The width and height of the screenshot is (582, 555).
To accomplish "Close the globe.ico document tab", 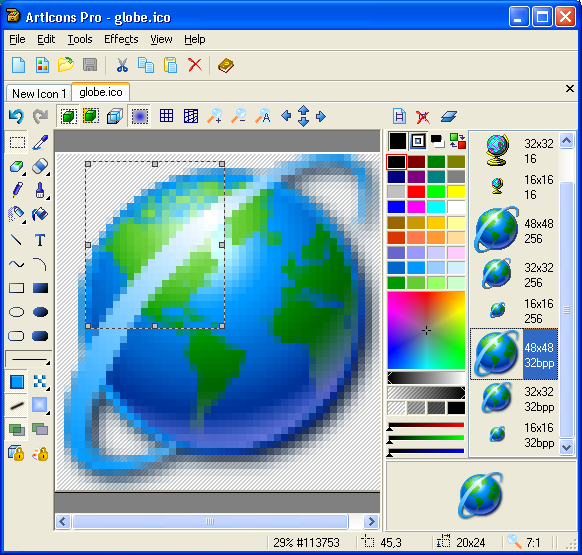I will (x=570, y=89).
